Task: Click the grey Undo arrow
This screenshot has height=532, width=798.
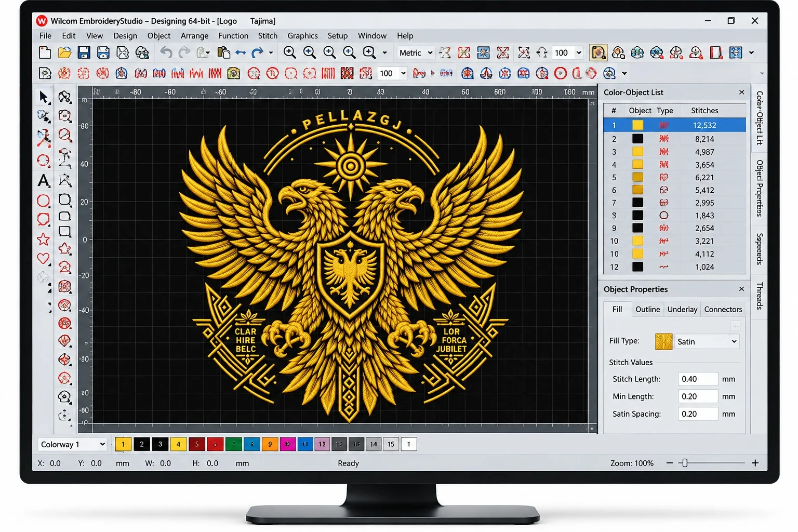Action: [166, 52]
